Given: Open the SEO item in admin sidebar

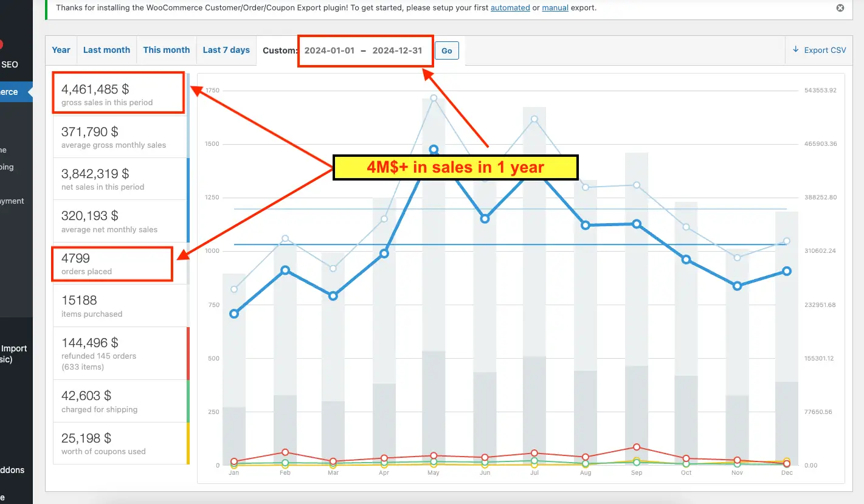Looking at the screenshot, I should click(10, 64).
